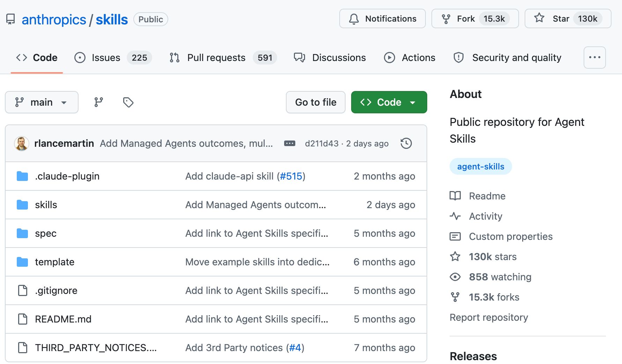
Task: Click the Readme book icon
Action: [x=455, y=196]
